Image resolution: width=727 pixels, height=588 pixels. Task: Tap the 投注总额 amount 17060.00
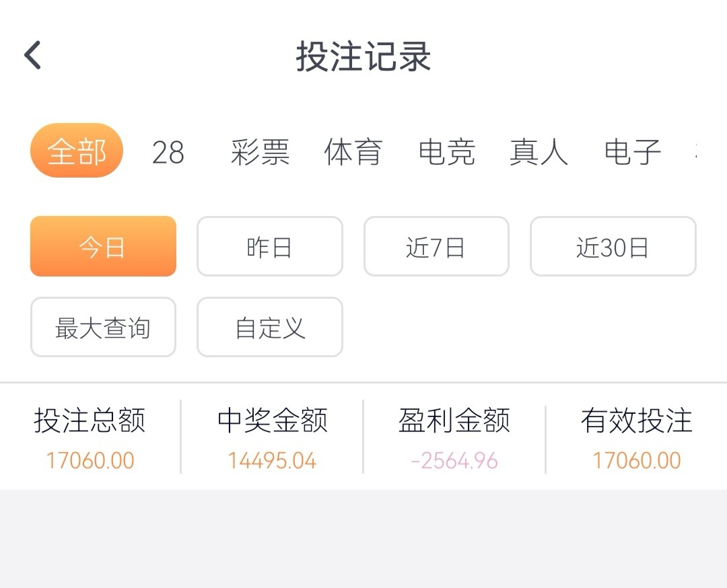tap(90, 461)
